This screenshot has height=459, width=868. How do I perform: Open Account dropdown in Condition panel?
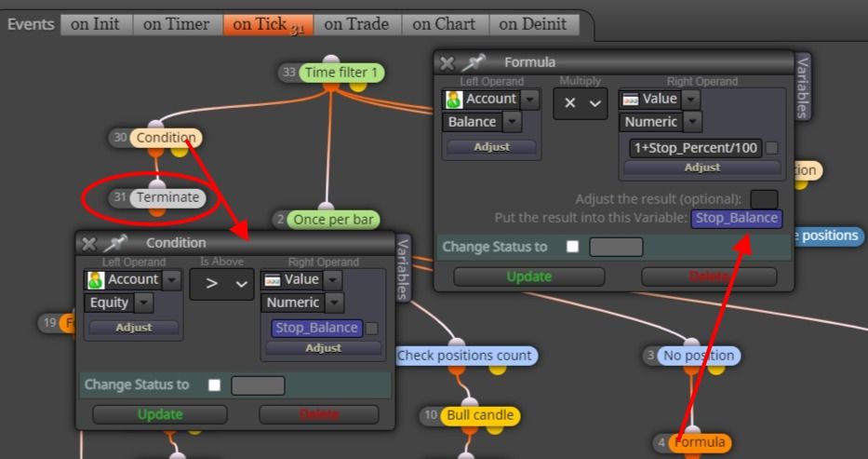coord(171,280)
